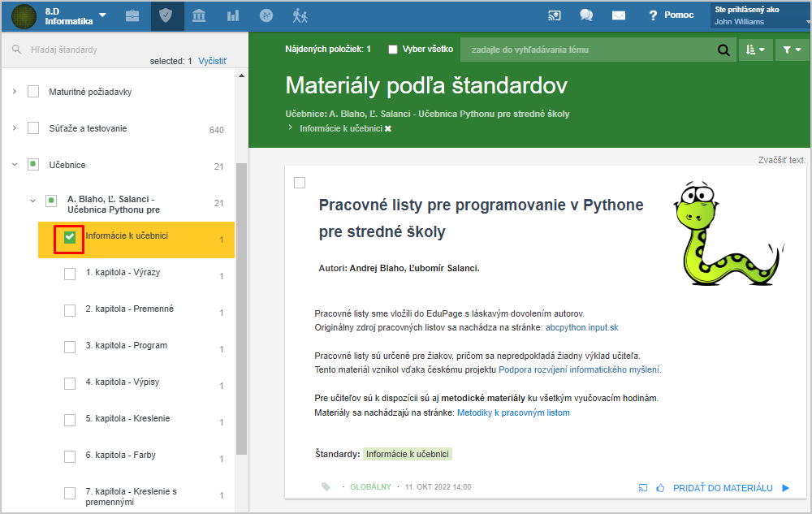Open the shield standards icon
This screenshot has width=812, height=514.
point(166,16)
